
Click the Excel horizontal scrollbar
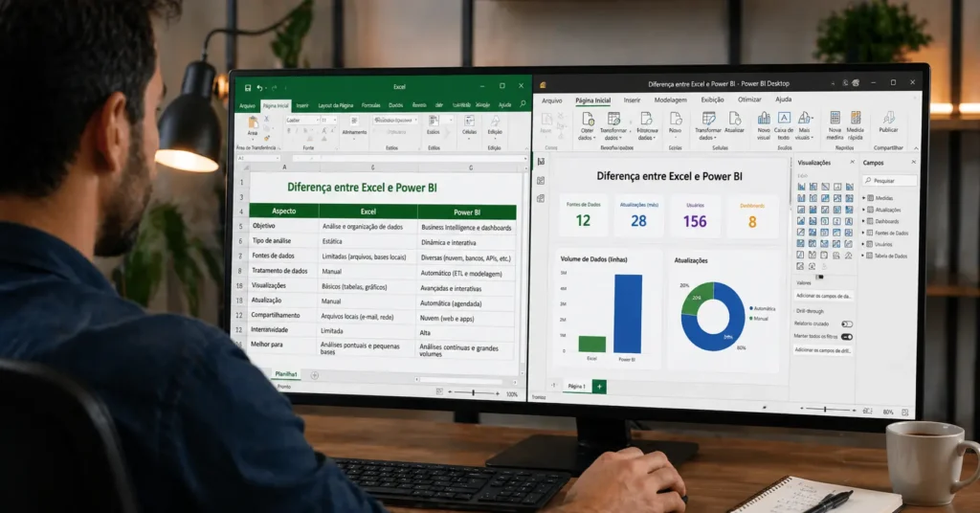[461, 380]
